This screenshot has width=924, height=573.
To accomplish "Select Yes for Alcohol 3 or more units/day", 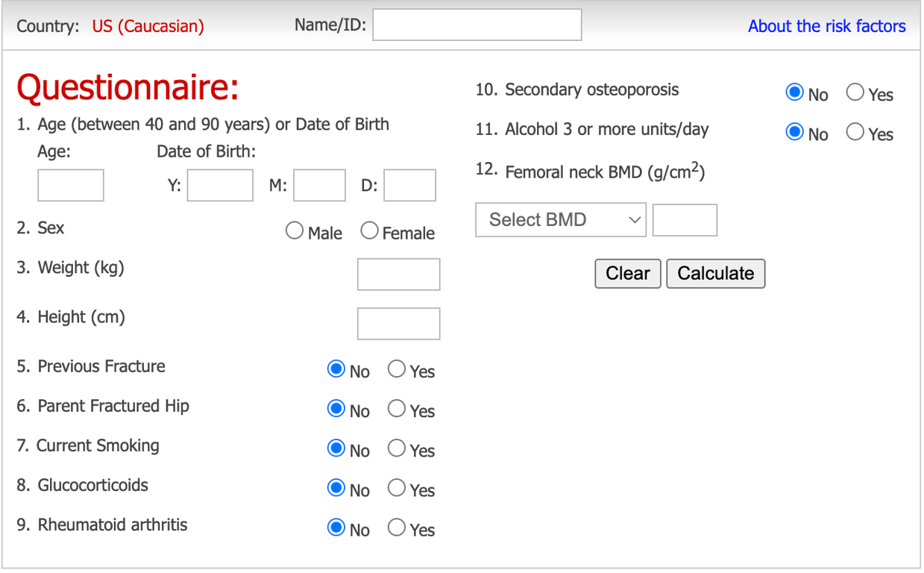I will pyautogui.click(x=855, y=133).
